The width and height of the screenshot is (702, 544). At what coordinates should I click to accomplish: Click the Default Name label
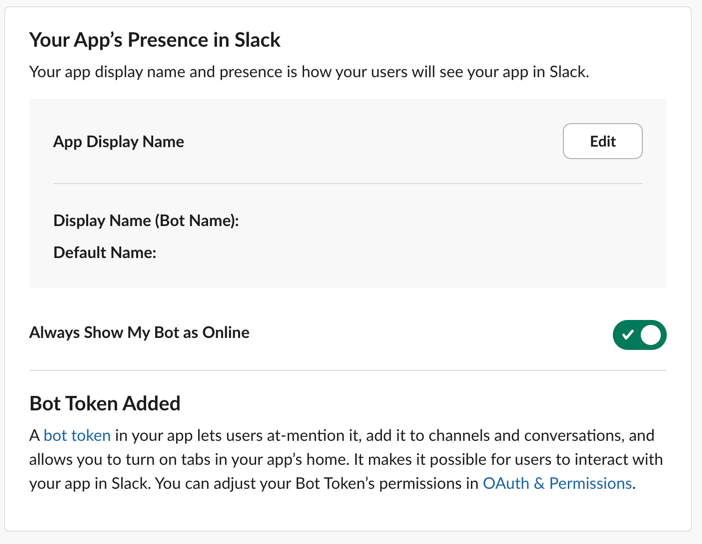coord(104,252)
